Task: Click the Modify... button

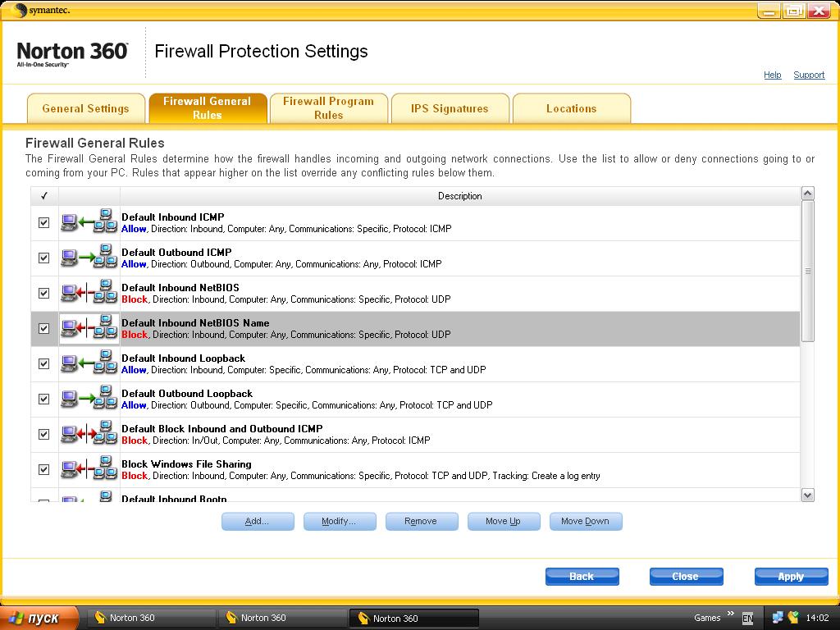Action: (340, 521)
